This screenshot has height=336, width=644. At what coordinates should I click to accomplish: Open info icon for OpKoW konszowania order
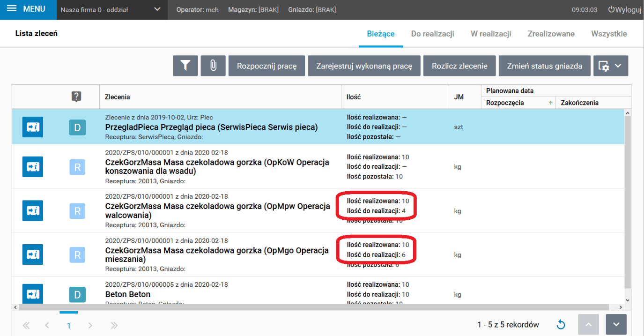pos(33,167)
